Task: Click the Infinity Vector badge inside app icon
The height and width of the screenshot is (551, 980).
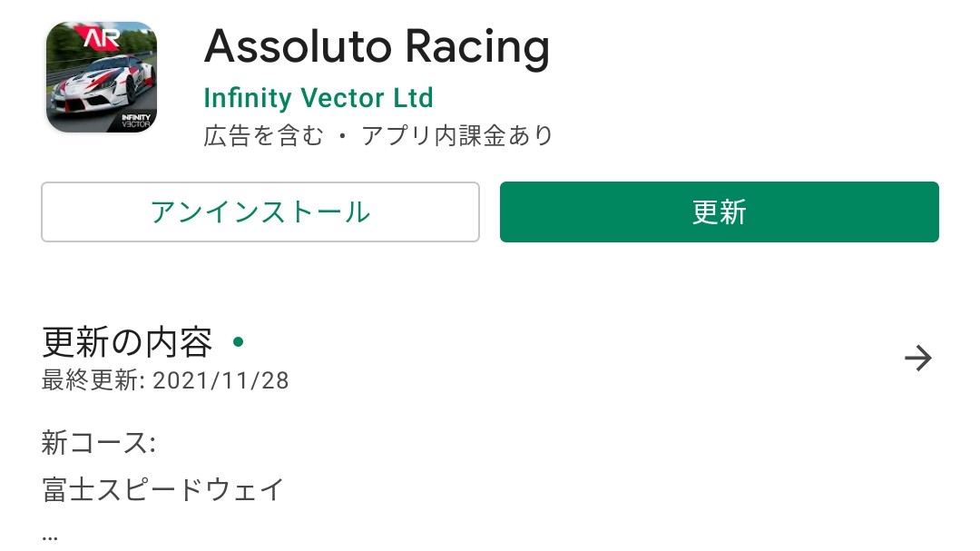Action: point(135,121)
